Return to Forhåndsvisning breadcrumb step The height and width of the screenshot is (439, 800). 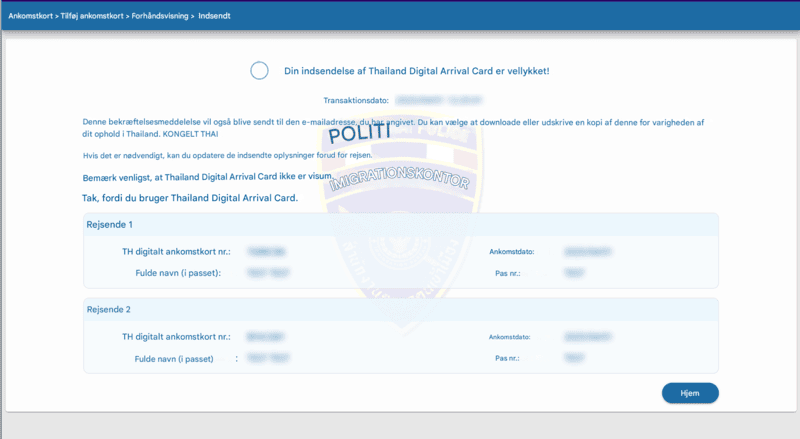160,16
